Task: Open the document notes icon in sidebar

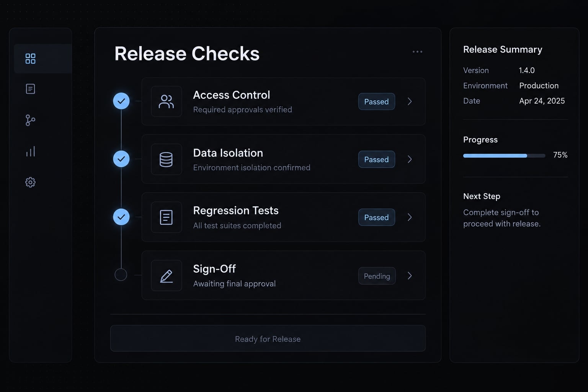Action: pyautogui.click(x=30, y=89)
